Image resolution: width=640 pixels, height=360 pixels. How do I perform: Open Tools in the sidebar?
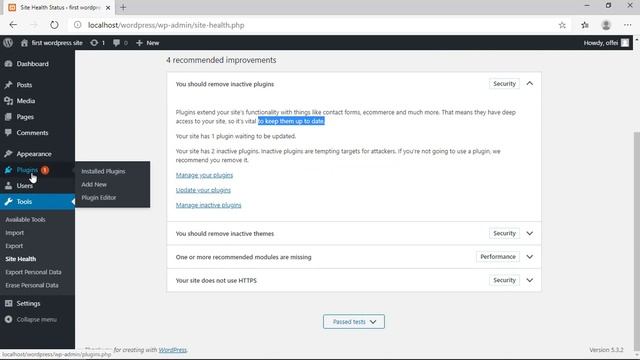coord(37,201)
